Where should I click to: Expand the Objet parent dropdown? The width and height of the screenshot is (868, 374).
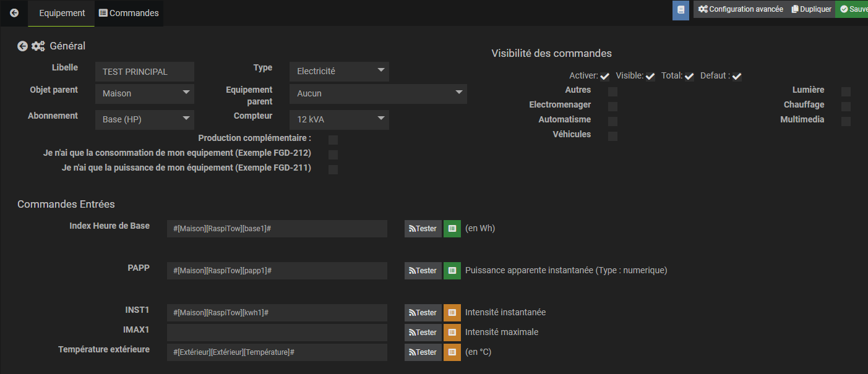[145, 94]
